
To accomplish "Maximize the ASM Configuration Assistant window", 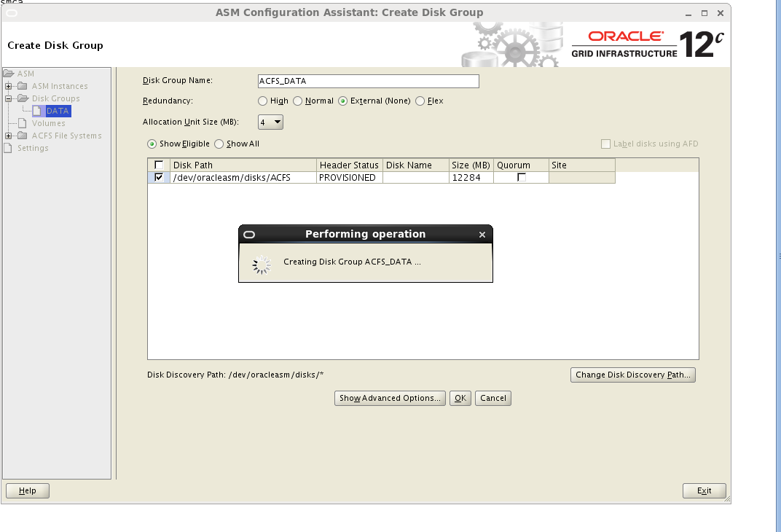I will pos(705,13).
